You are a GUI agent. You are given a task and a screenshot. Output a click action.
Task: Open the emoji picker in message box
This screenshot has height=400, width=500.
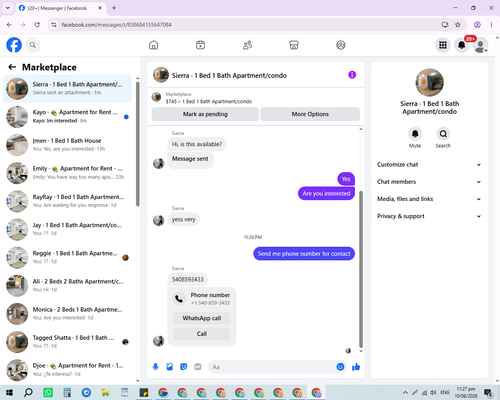point(340,367)
